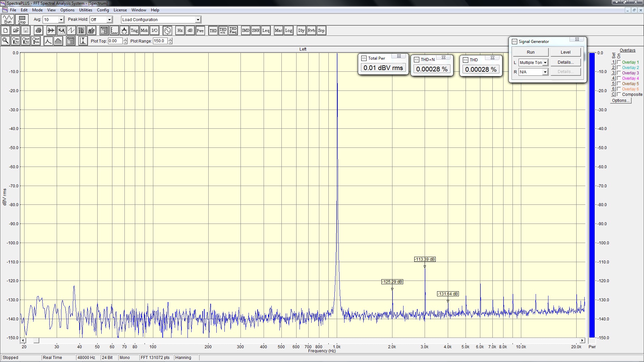Click the print icon in toolbar
The width and height of the screenshot is (644, 362).
pyautogui.click(x=39, y=31)
